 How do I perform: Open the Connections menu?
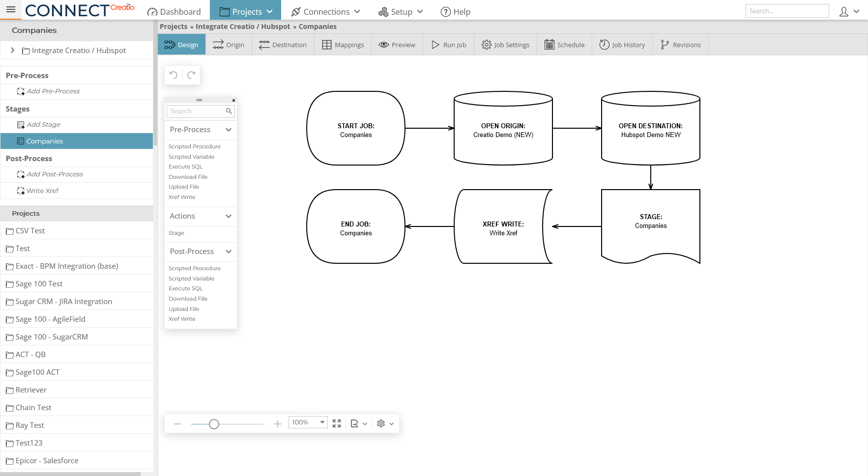325,11
